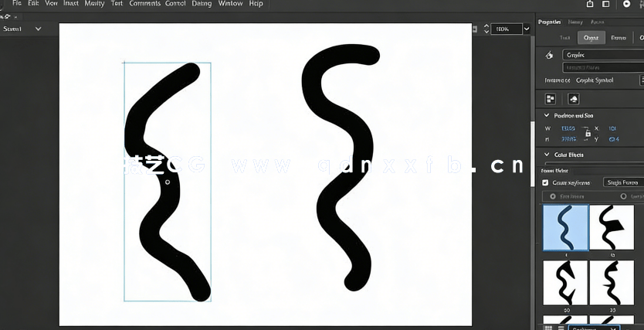Image resolution: width=644 pixels, height=330 pixels.
Task: Click the share/export icon in top bar
Action: pyautogui.click(x=590, y=4)
